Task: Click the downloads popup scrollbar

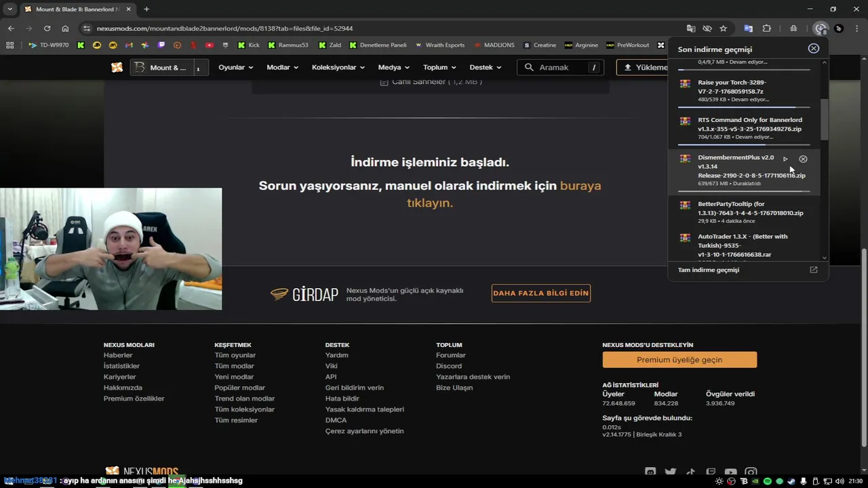Action: pos(825,120)
